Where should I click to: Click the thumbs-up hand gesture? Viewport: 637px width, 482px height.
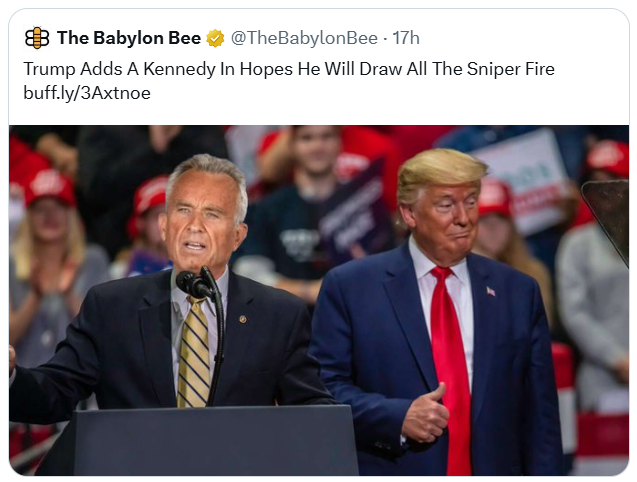tap(426, 413)
